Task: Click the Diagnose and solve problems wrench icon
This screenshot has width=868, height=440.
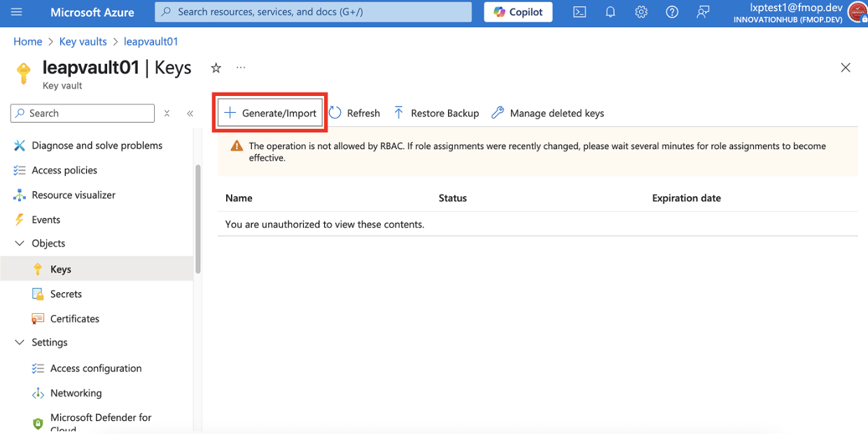Action: 20,145
